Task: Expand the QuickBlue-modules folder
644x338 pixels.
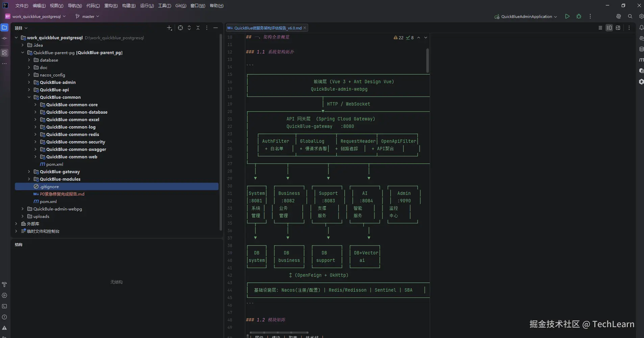Action: click(29, 179)
